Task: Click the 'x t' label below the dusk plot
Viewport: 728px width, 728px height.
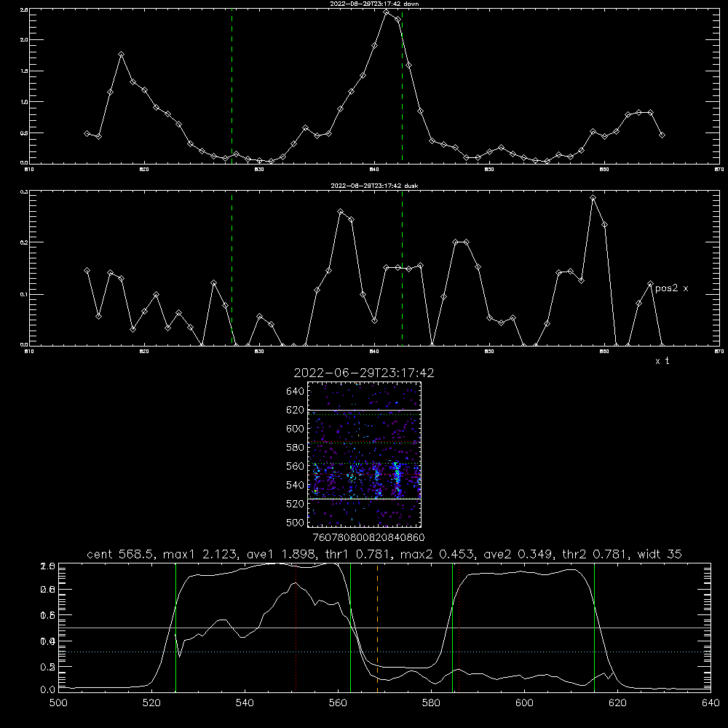Action: pyautogui.click(x=662, y=361)
